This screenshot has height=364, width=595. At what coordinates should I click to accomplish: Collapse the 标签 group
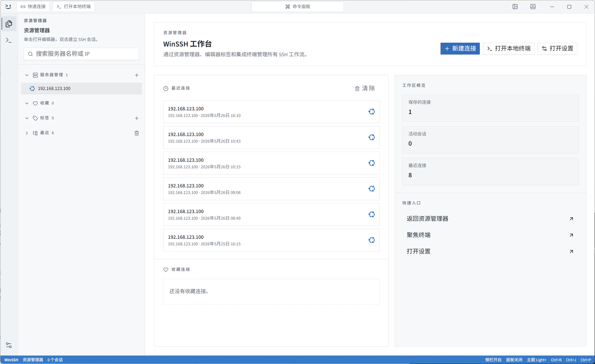[27, 118]
